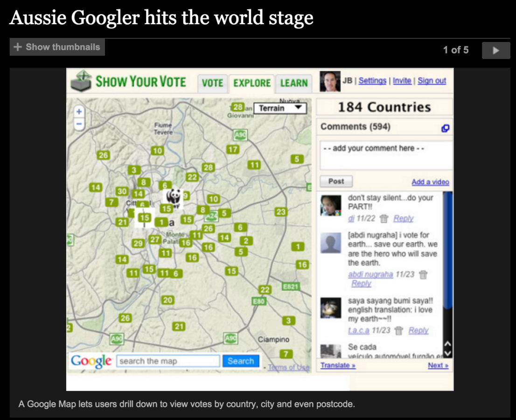Translate the comments
Image resolution: width=516 pixels, height=420 pixels.
(338, 365)
